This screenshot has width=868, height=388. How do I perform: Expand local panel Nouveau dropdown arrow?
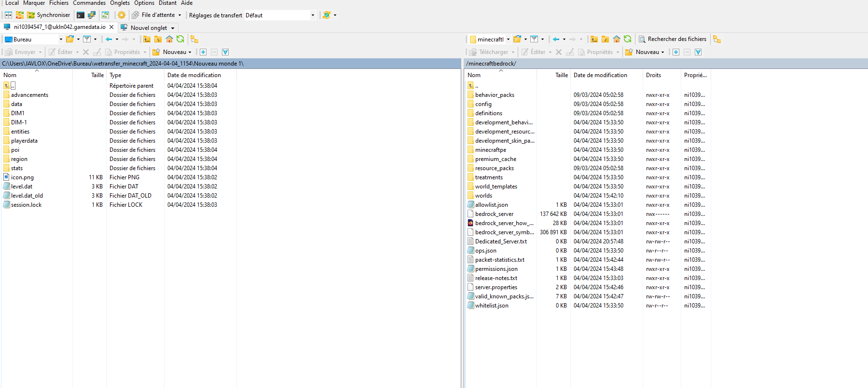[x=190, y=52]
